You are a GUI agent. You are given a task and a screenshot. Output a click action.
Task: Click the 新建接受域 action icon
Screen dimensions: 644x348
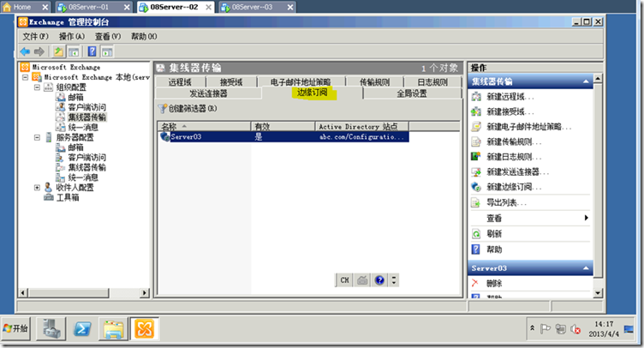476,111
